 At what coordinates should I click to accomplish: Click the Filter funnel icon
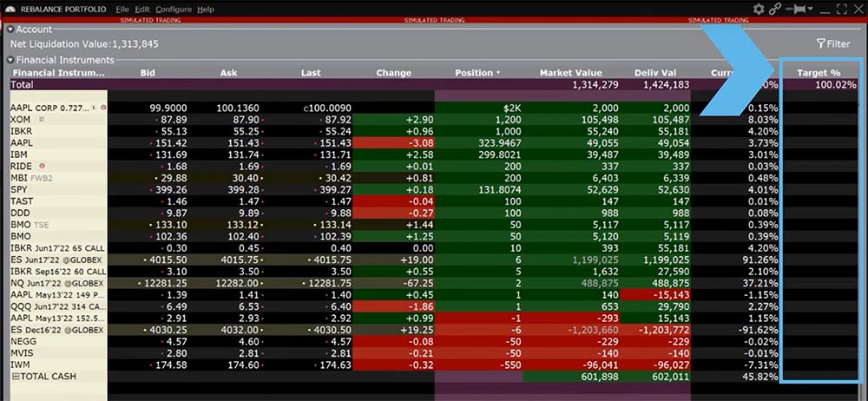point(821,43)
